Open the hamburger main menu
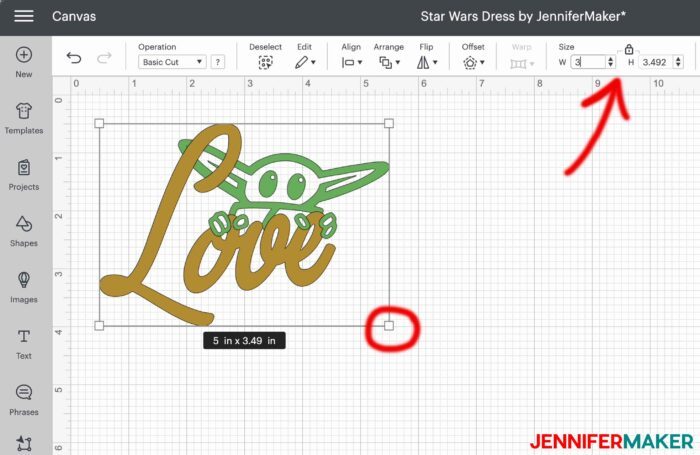 (24, 17)
